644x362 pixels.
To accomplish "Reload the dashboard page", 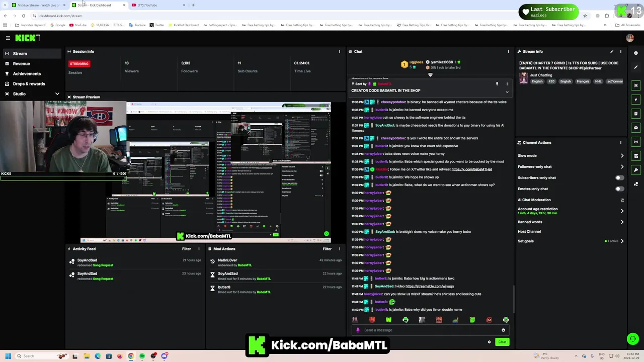I will click(x=23, y=16).
